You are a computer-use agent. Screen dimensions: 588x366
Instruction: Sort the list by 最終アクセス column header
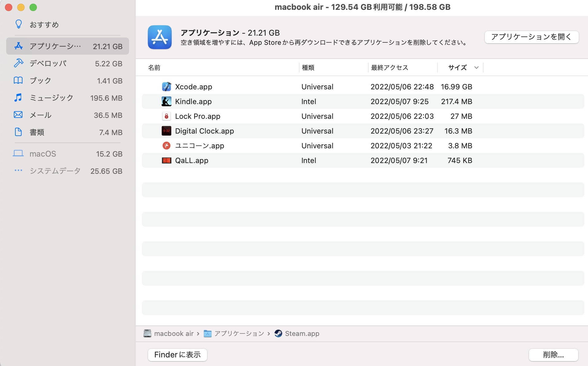(x=390, y=68)
